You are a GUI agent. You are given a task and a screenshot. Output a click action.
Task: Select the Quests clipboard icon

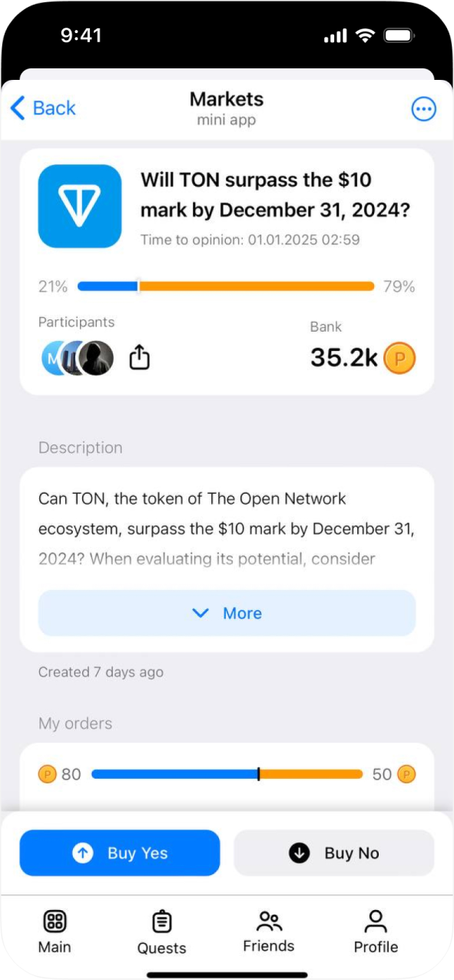click(x=161, y=921)
